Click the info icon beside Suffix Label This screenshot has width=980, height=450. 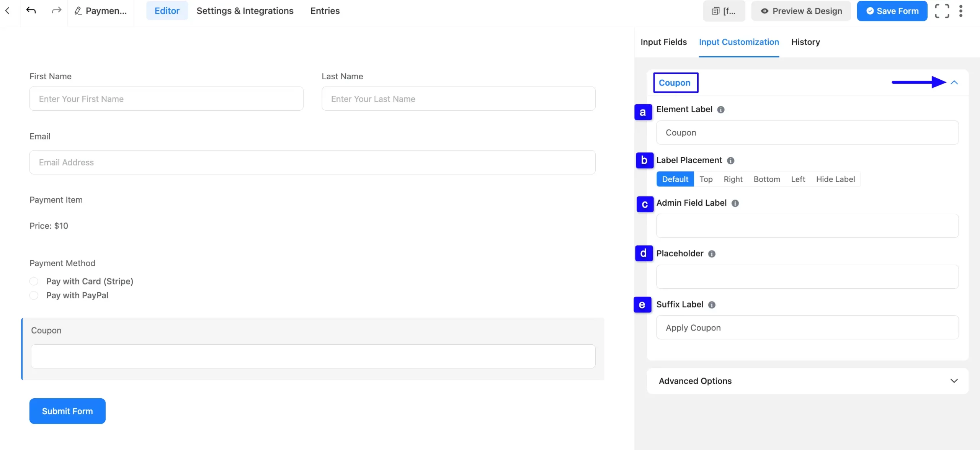coord(712,304)
